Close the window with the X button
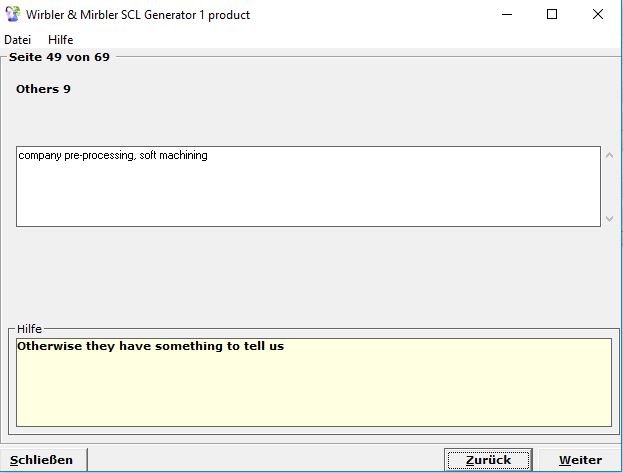This screenshot has height=473, width=623. [598, 14]
